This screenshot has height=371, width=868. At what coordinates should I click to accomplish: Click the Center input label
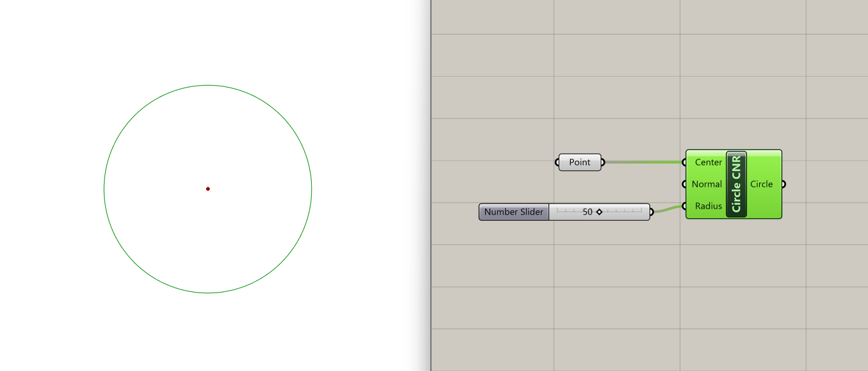(x=708, y=162)
